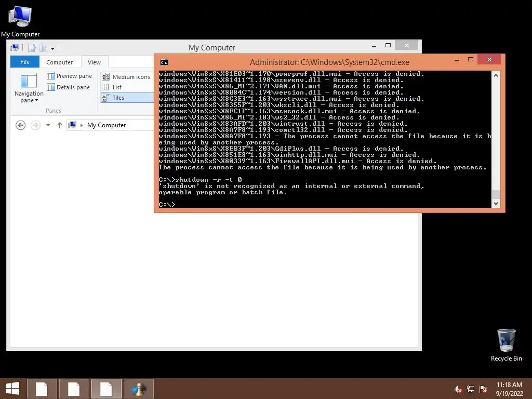Image resolution: width=532 pixels, height=399 pixels.
Task: Close the cmd.exe window
Action: coord(489,60)
